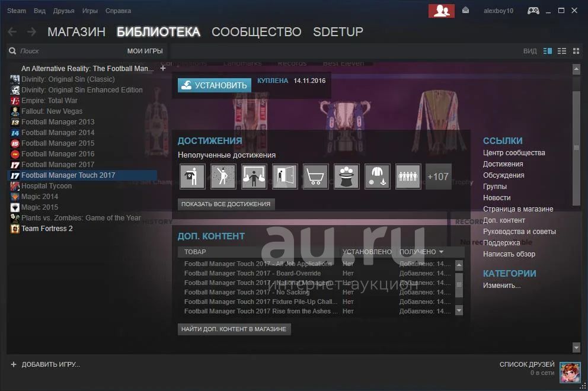Click the Fallout: New Vegas game icon
Viewport: 588px width, 391px height.
(x=15, y=111)
